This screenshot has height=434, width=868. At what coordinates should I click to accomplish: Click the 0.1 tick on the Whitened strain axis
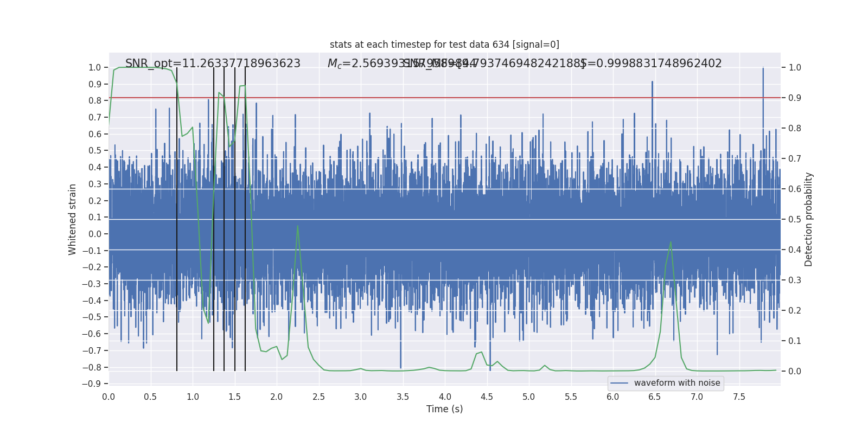tap(95, 217)
